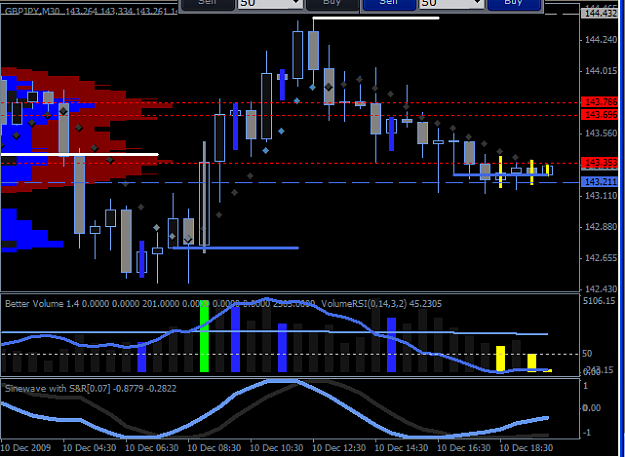Click the 10 Dec 04:30 time axis label

88,448
